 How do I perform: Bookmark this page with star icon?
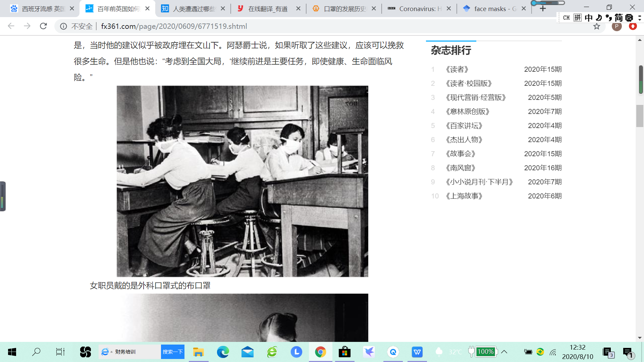pyautogui.click(x=596, y=26)
